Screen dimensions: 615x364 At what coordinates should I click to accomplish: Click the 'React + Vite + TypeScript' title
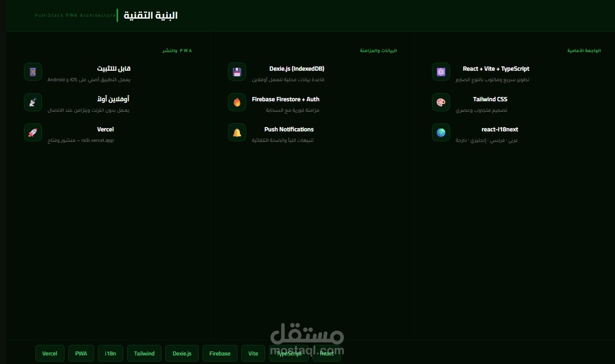pyautogui.click(x=496, y=69)
